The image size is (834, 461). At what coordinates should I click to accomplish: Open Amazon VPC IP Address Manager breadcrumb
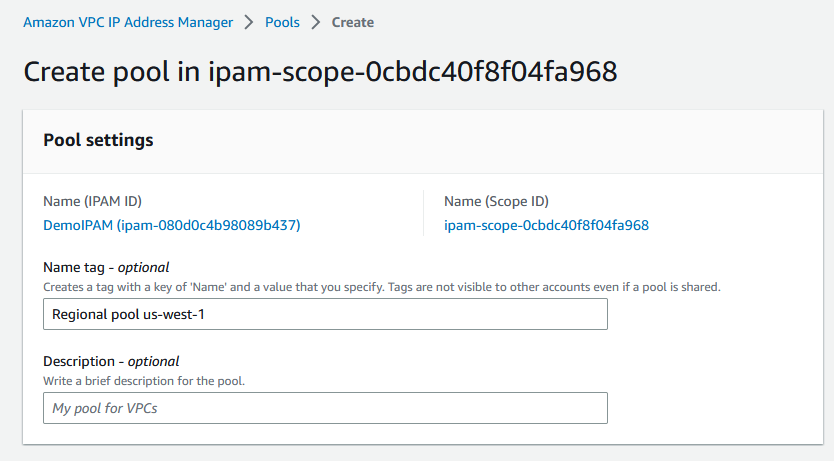128,22
